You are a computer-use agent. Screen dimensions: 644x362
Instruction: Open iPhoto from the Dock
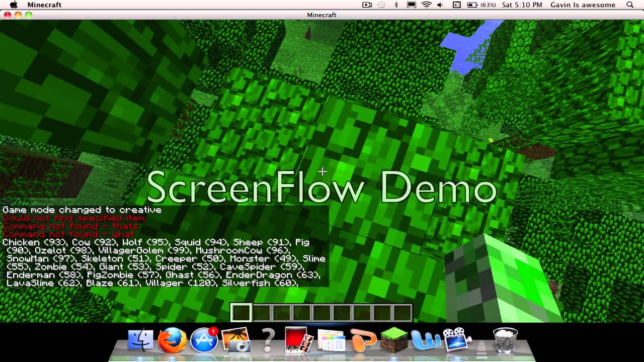tap(235, 340)
